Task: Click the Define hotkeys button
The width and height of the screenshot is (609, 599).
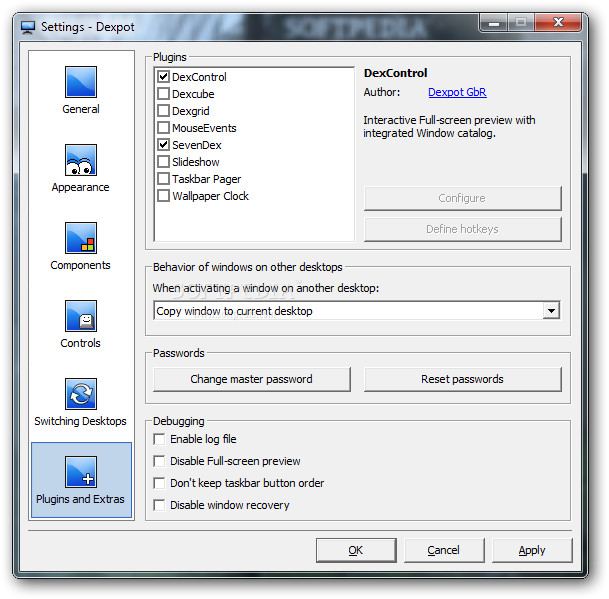Action: [x=463, y=229]
